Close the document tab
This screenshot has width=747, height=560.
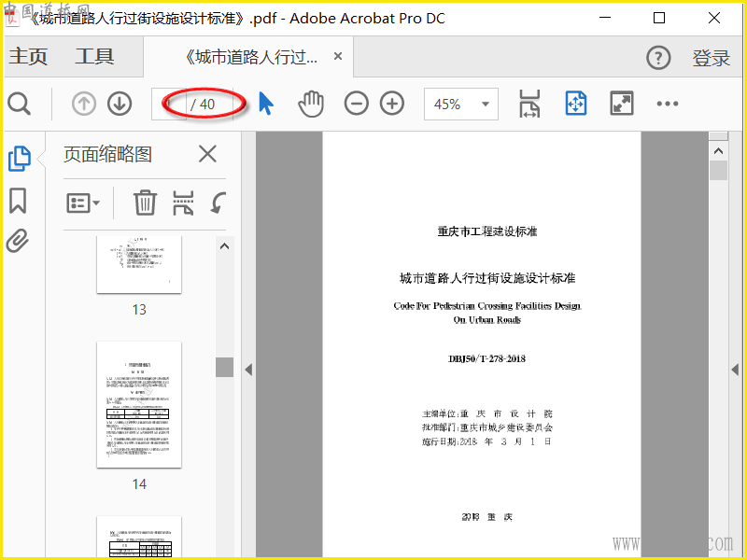338,56
